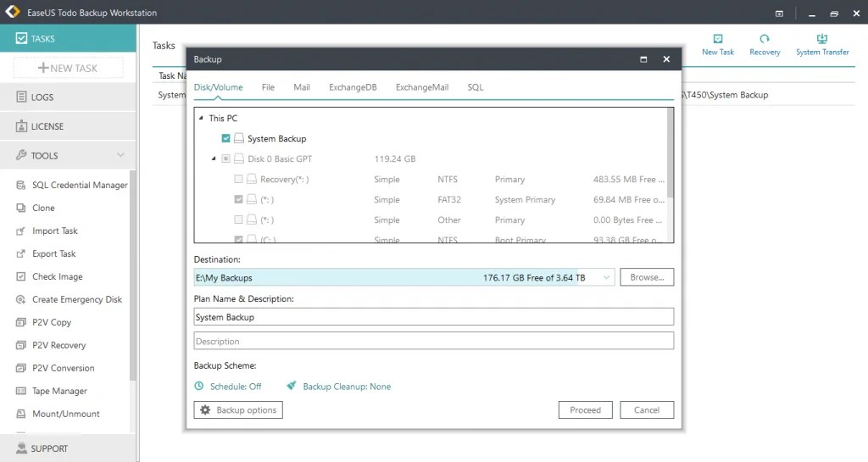The image size is (868, 462).
Task: Click the E:\My Backups destination field
Action: click(404, 278)
